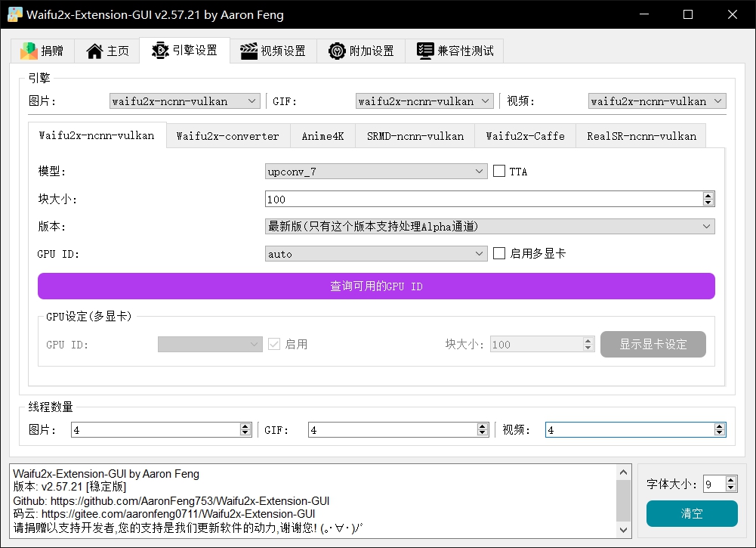Image resolution: width=756 pixels, height=548 pixels.
Task: Open the 附加设置 tab
Action: click(361, 51)
